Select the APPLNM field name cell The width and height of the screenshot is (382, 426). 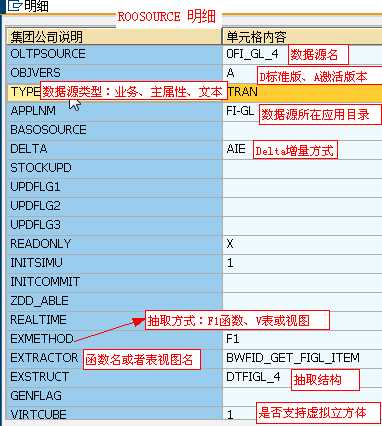(x=114, y=111)
